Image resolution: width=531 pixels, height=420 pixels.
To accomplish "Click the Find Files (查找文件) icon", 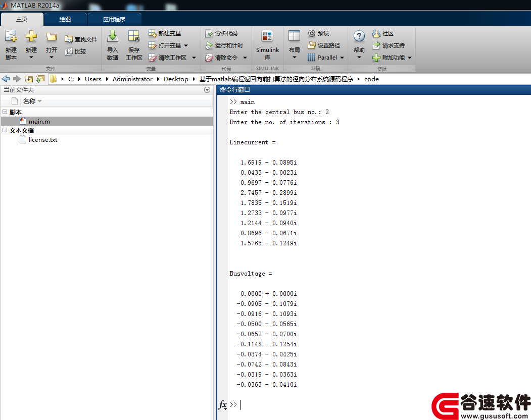I will pyautogui.click(x=69, y=39).
